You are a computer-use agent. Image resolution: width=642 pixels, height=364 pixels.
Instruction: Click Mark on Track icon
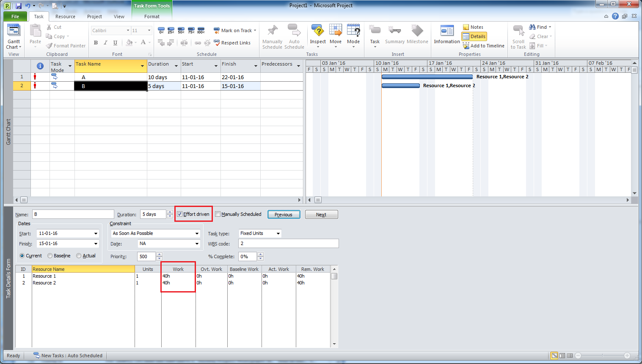[x=217, y=30]
